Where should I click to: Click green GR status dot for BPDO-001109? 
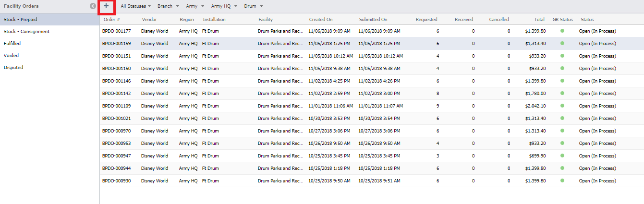point(562,106)
